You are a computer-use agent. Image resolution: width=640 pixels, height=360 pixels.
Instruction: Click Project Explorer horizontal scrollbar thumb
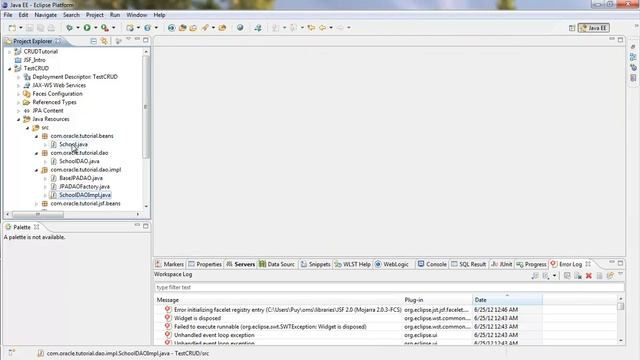pos(38,214)
